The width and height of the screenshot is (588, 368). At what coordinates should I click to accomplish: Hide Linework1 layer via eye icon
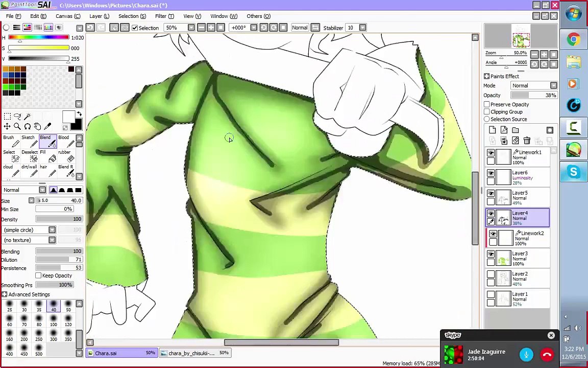491,153
